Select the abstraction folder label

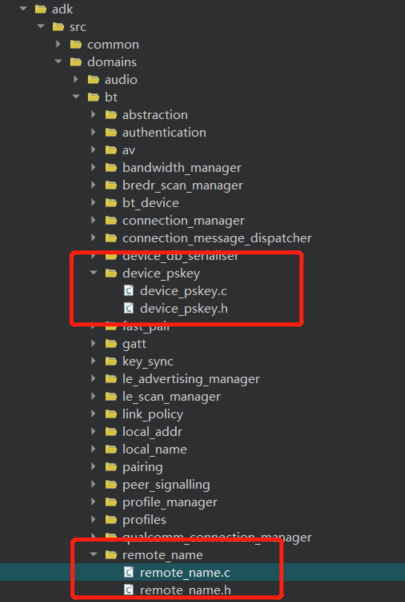[x=155, y=114]
